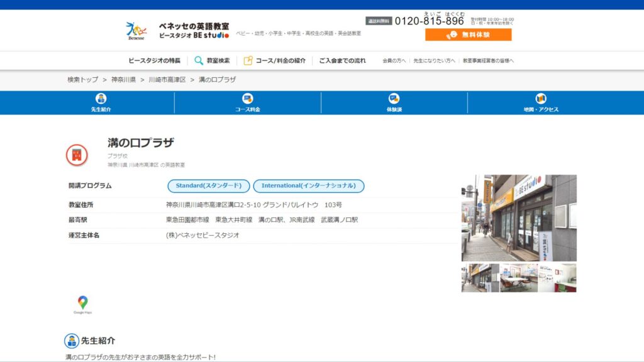The height and width of the screenshot is (362, 644).
Task: Click the 先生紹介 section heading icon
Action: [x=72, y=341]
